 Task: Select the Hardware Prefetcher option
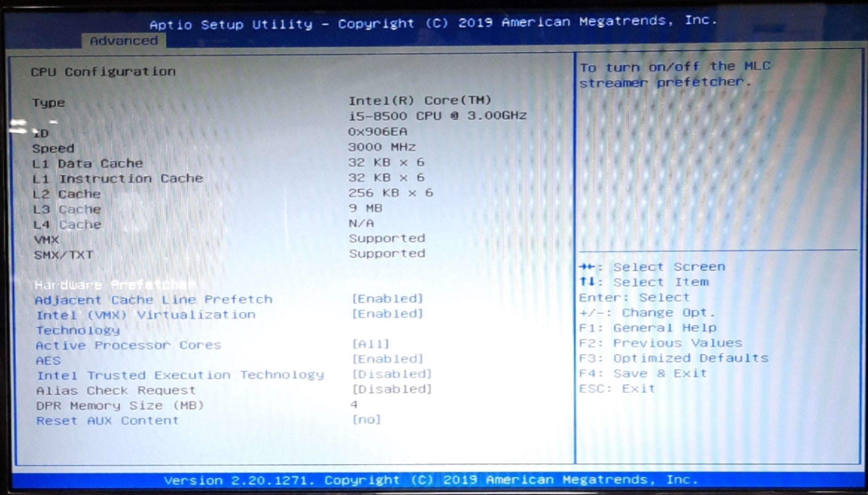pyautogui.click(x=115, y=285)
